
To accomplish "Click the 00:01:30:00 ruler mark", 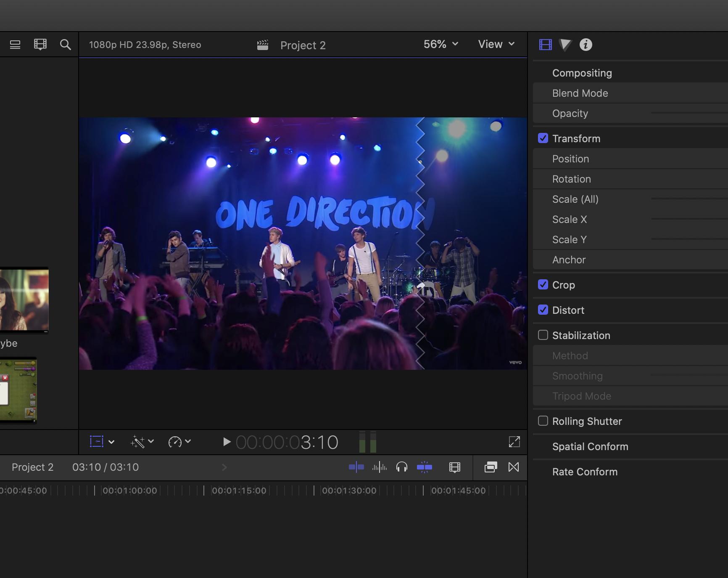I will click(x=349, y=491).
